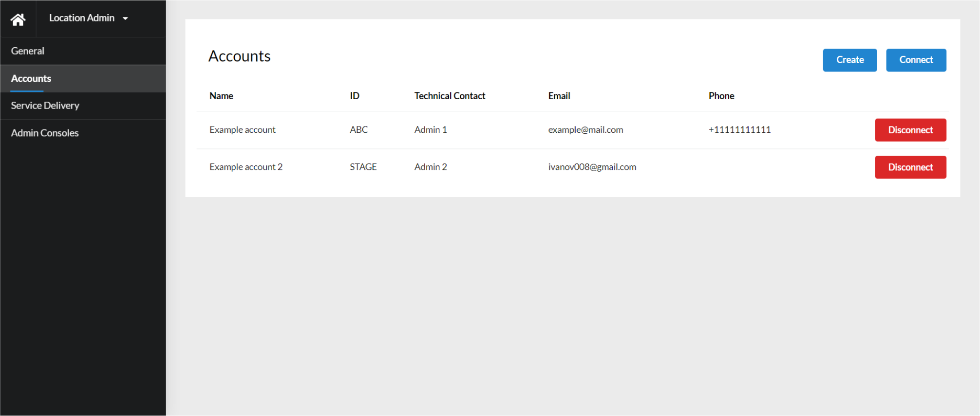Click the Phone column header
This screenshot has height=416, width=980.
coord(721,96)
